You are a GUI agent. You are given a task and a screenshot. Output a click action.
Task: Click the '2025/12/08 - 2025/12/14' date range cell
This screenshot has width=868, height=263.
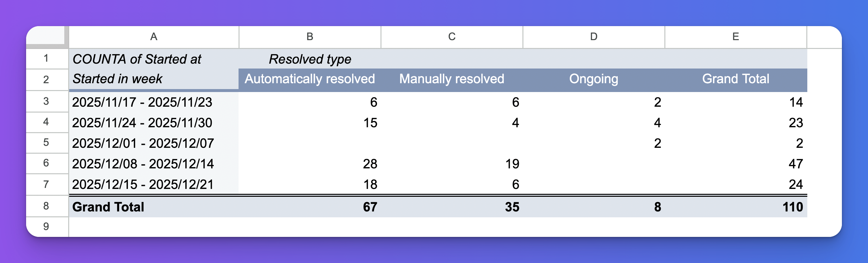coord(143,164)
